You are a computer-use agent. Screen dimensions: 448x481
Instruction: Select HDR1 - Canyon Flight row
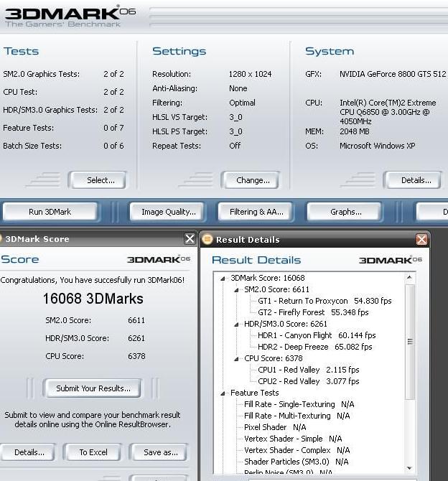317,335
